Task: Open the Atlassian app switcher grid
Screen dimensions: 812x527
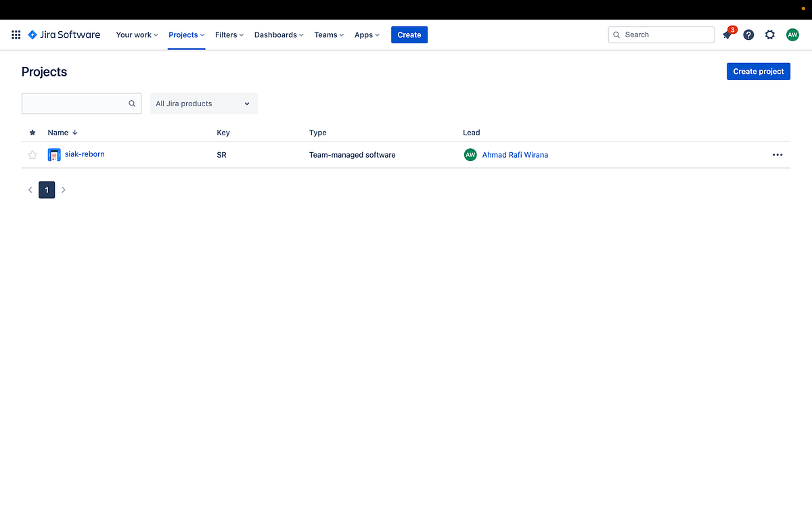Action: point(16,35)
